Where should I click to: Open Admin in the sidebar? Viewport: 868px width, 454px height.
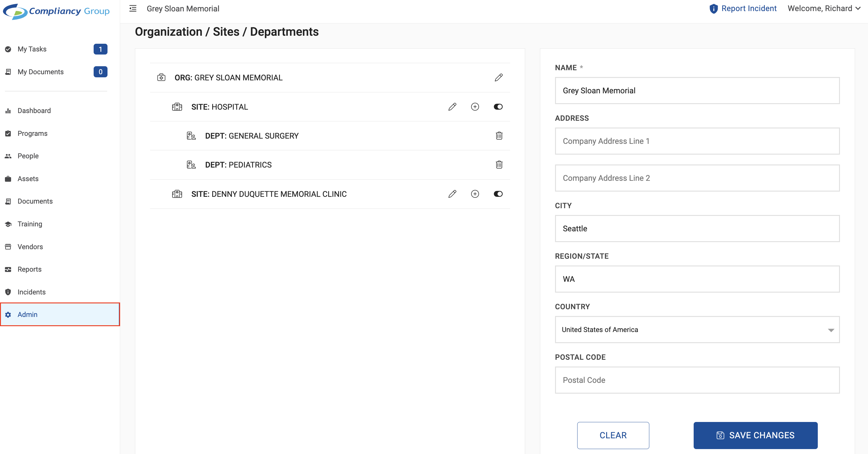(28, 314)
